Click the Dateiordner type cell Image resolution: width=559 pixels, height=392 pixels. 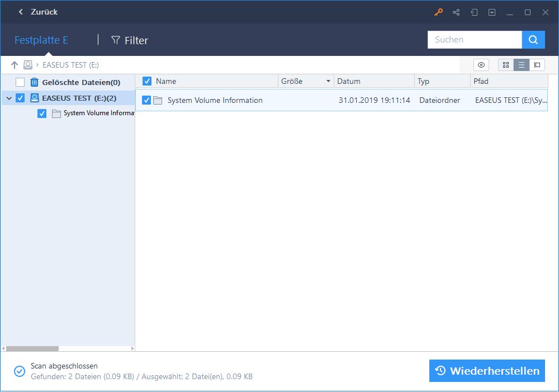click(439, 100)
